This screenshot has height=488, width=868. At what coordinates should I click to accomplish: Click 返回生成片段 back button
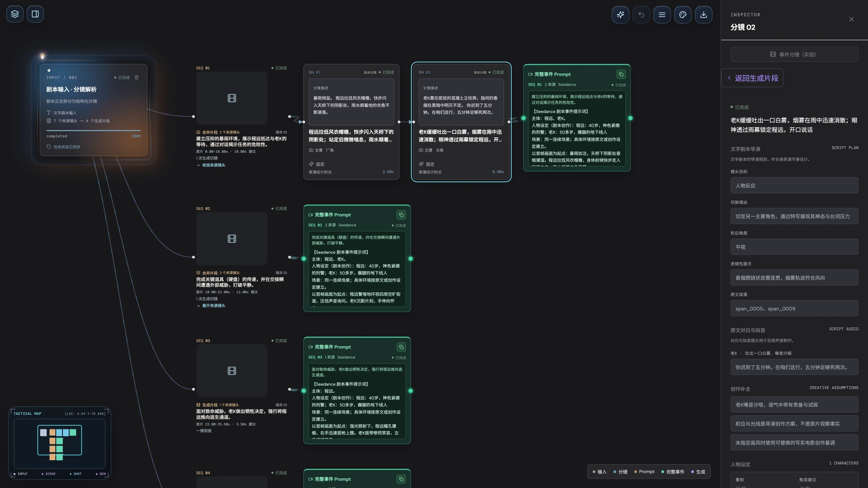tap(752, 78)
